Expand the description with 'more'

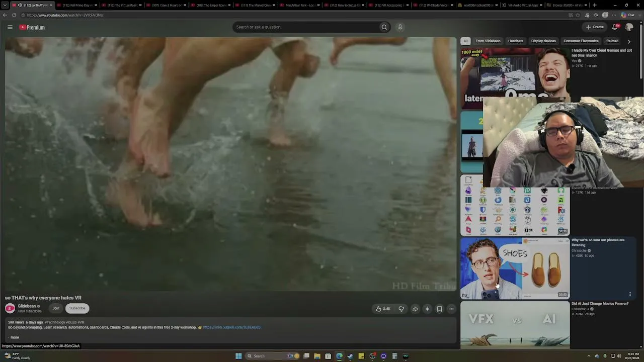tap(15, 337)
